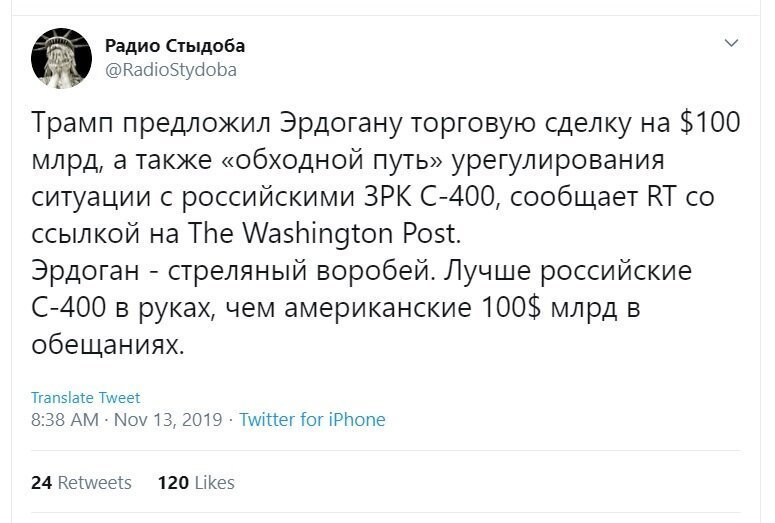Click the final word "обещаниях" in the tweet
The height and width of the screenshot is (523, 775).
[107, 345]
